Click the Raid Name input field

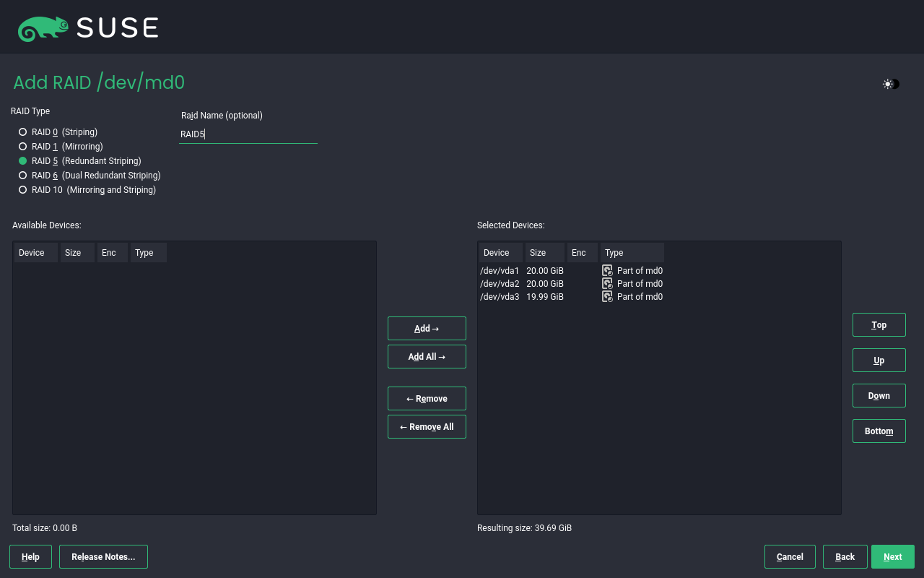coord(248,134)
